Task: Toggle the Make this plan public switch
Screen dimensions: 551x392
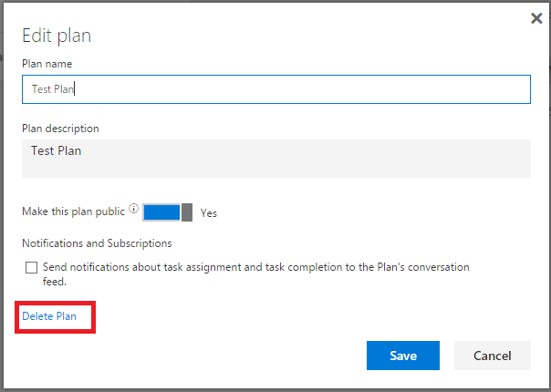Action: pyautogui.click(x=167, y=212)
